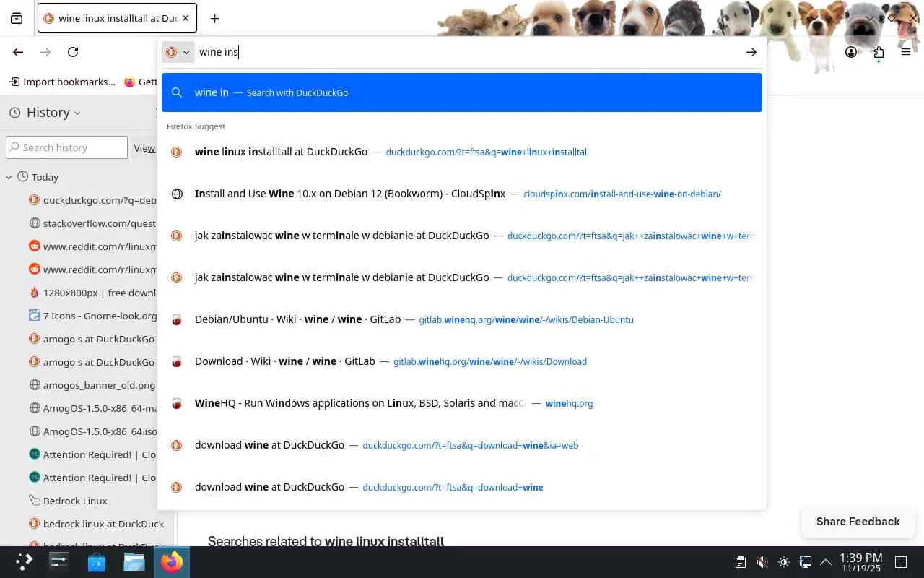Open the Firefox account icon
The image size is (924, 578).
click(851, 52)
